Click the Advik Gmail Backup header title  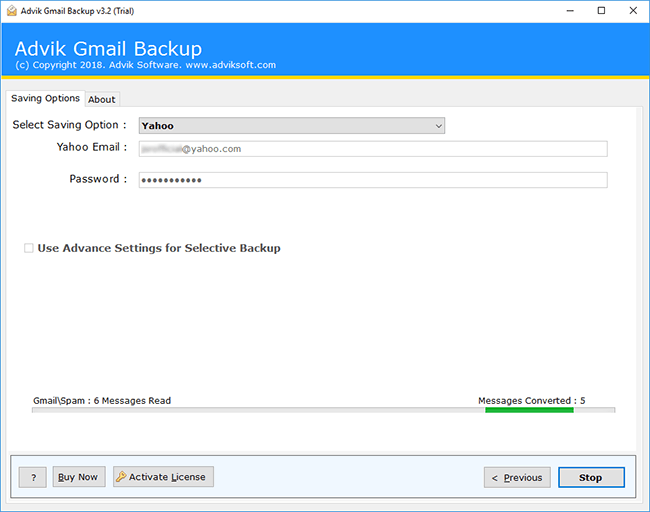point(108,49)
